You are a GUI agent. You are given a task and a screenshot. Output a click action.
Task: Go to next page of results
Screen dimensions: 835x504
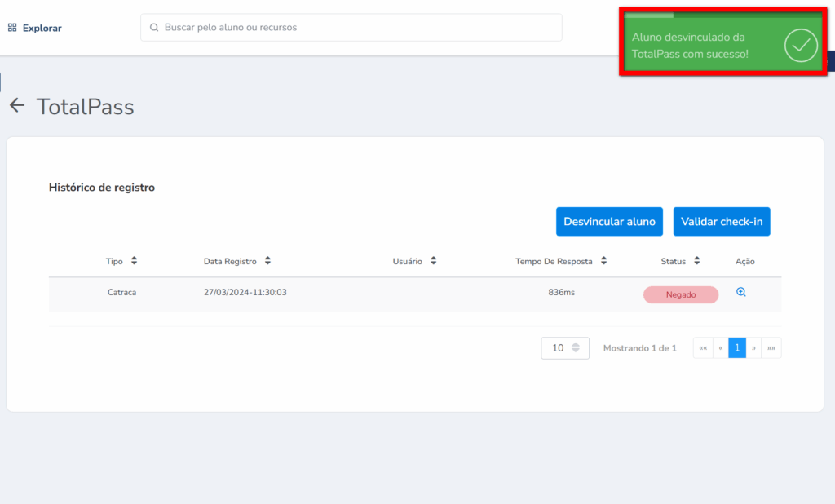click(x=754, y=348)
